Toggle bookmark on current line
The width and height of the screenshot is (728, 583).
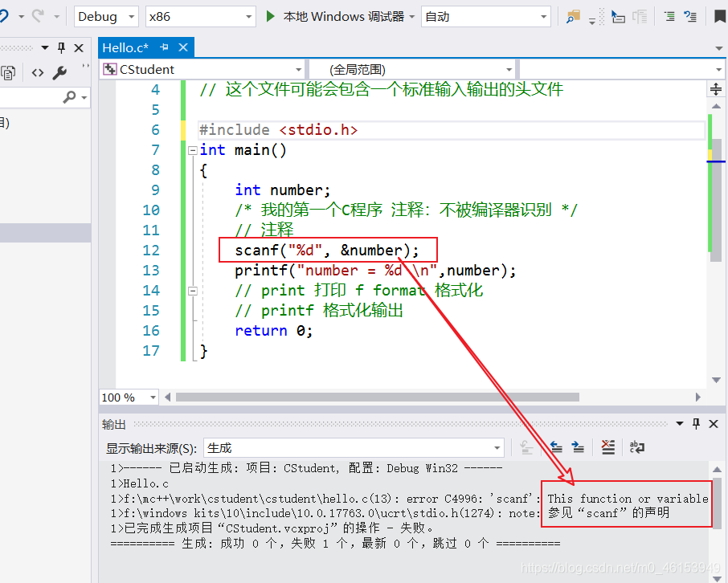tap(720, 17)
